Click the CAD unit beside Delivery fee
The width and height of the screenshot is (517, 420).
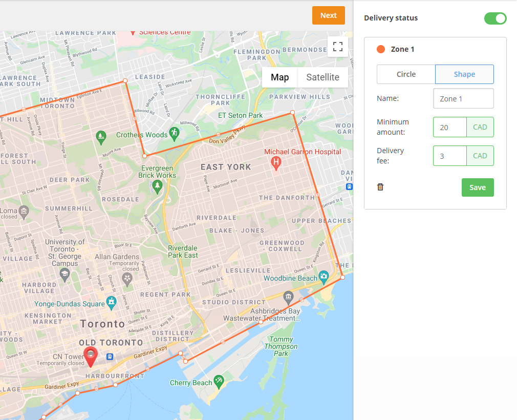480,156
